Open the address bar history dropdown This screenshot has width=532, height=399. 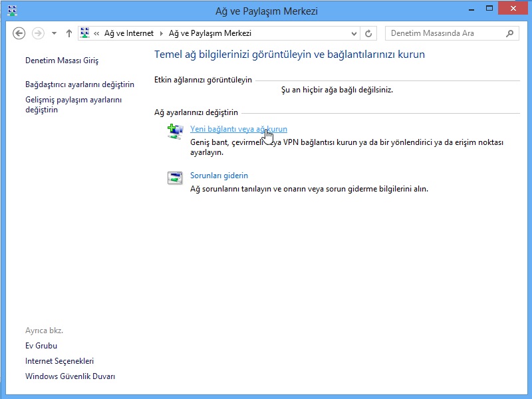click(354, 33)
